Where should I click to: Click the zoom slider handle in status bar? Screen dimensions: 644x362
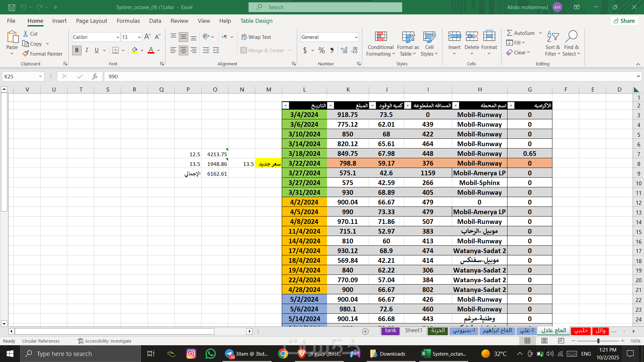click(x=598, y=341)
